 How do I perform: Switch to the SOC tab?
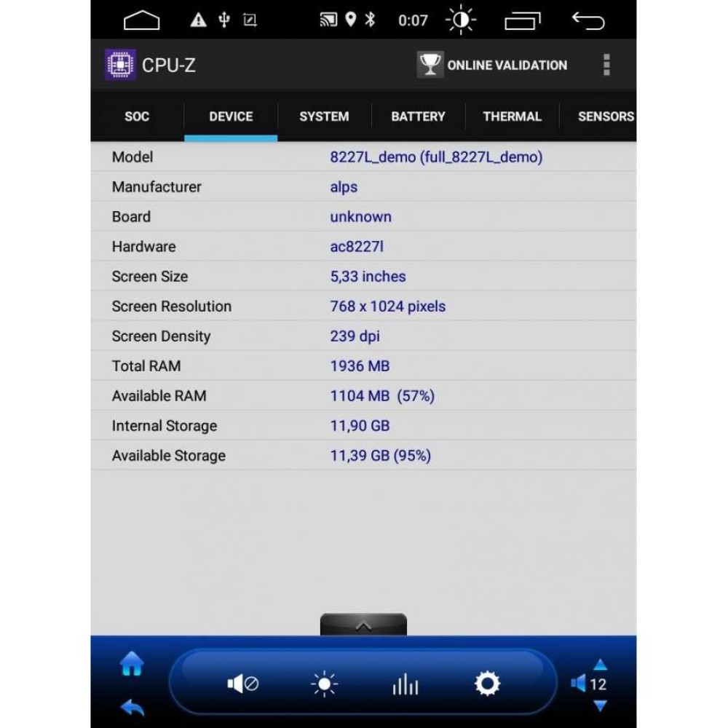tap(137, 116)
